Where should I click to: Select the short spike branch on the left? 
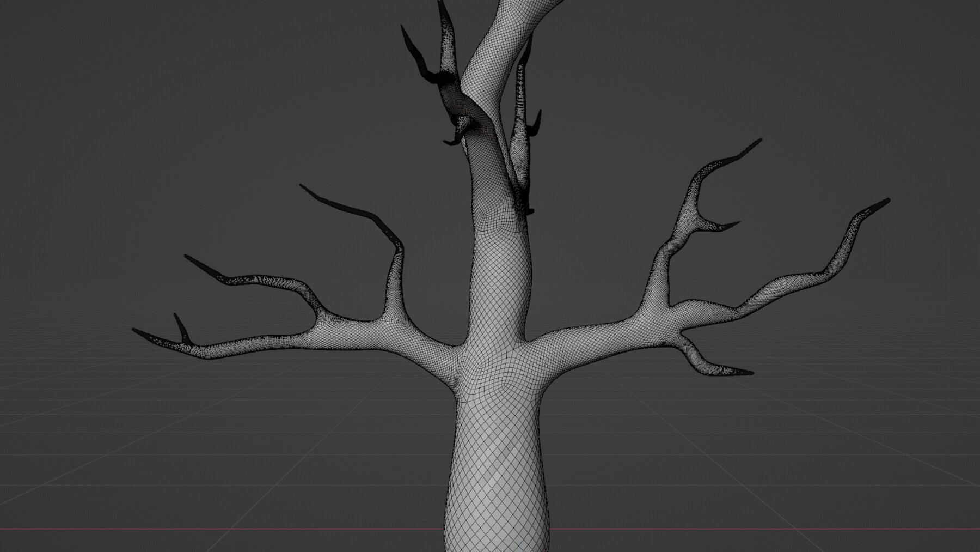[x=180, y=322]
